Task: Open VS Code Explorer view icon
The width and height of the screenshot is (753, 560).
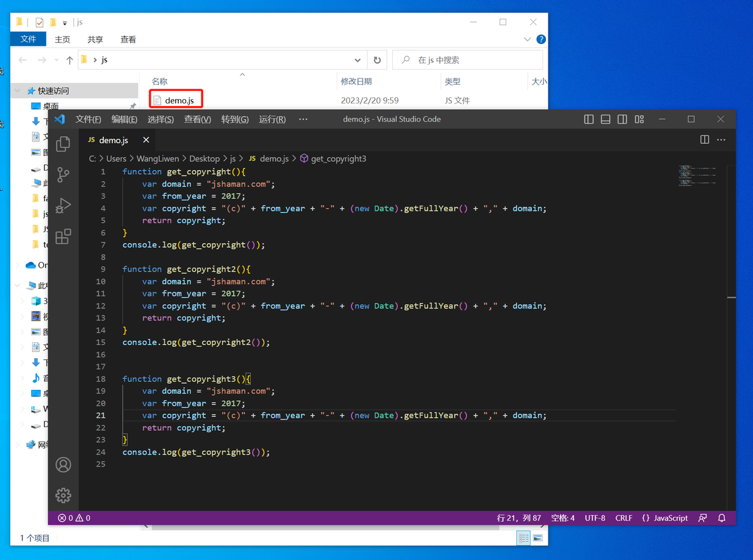Action: tap(63, 144)
